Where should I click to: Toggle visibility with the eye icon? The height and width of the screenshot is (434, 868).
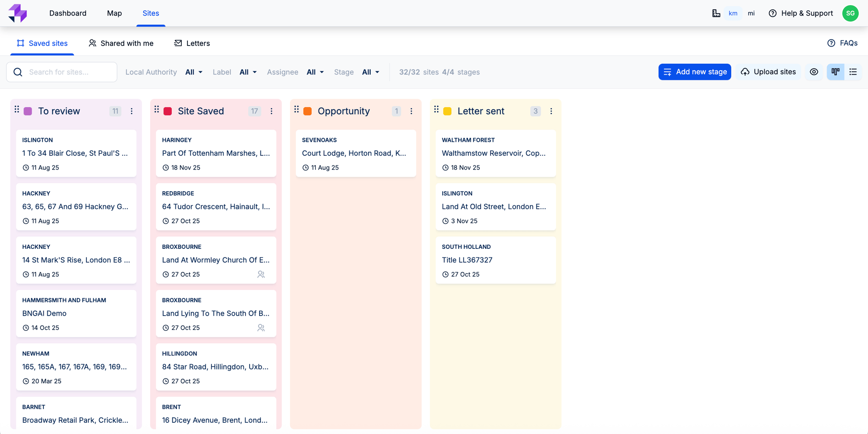(814, 72)
